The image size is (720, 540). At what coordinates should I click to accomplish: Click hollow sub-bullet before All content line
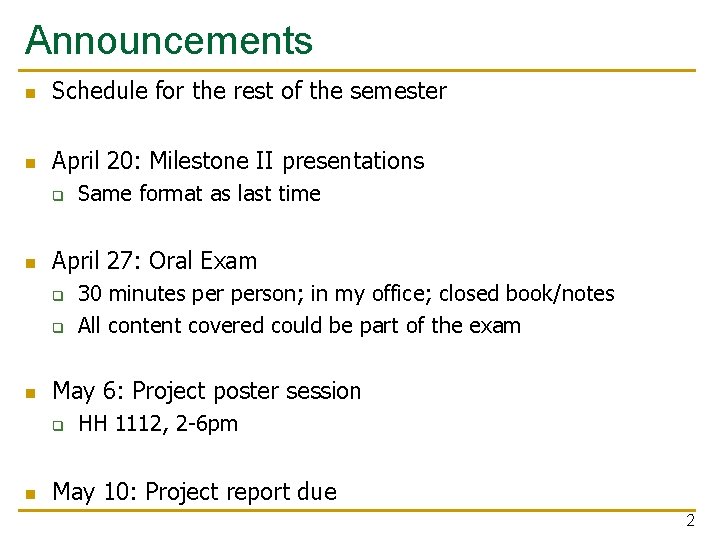click(x=59, y=327)
